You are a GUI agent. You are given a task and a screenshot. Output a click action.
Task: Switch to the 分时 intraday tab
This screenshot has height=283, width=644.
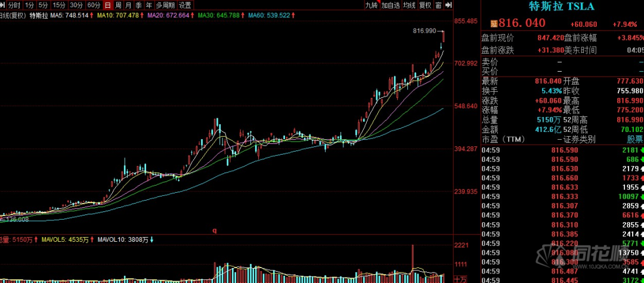pos(14,5)
